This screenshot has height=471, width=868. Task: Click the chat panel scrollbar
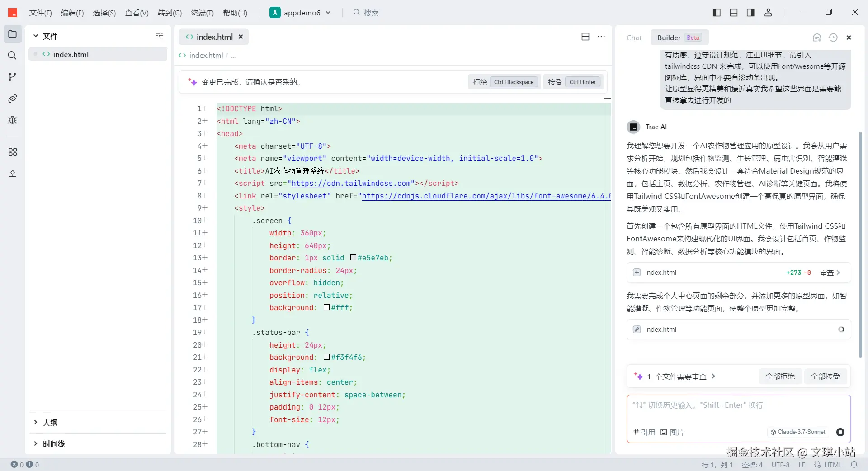(860, 244)
